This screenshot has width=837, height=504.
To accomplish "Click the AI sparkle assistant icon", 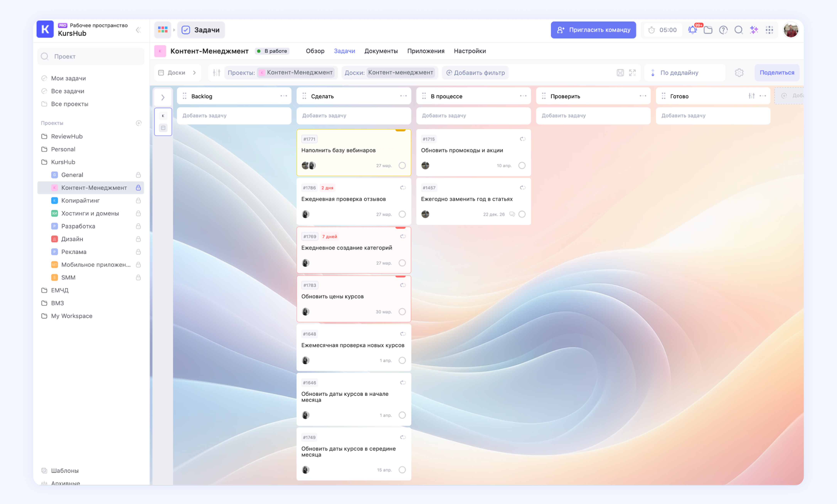I will [x=754, y=30].
